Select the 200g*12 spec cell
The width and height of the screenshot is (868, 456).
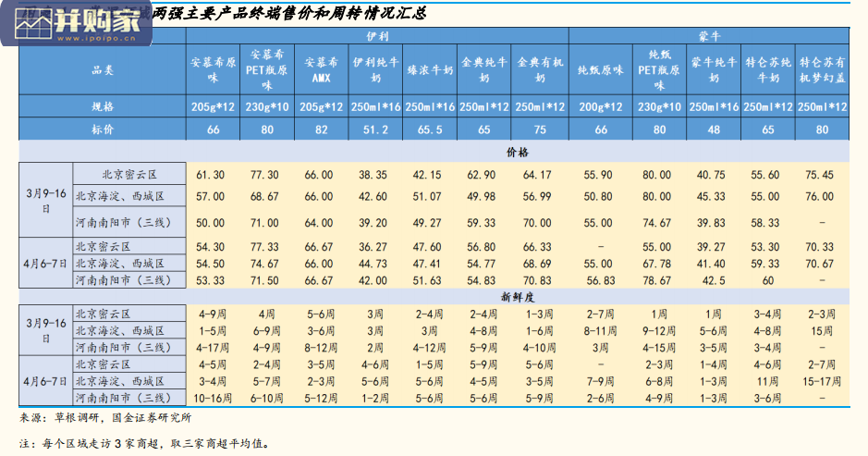[x=601, y=107]
